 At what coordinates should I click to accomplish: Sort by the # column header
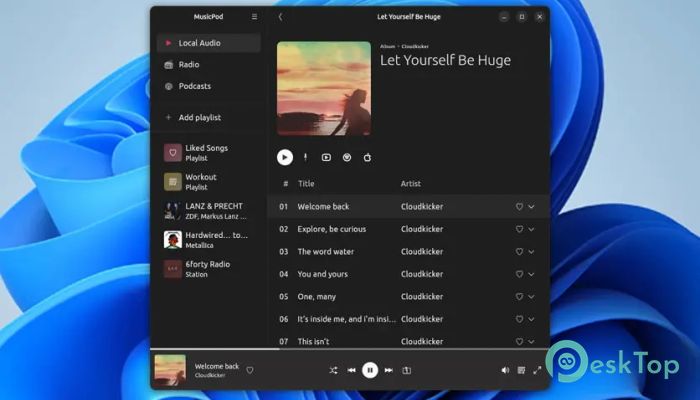(285, 183)
